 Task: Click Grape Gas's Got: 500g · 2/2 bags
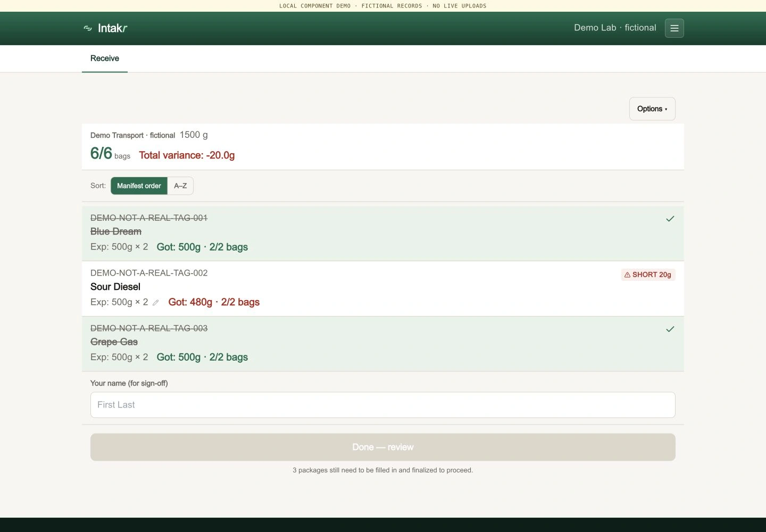pos(202,358)
